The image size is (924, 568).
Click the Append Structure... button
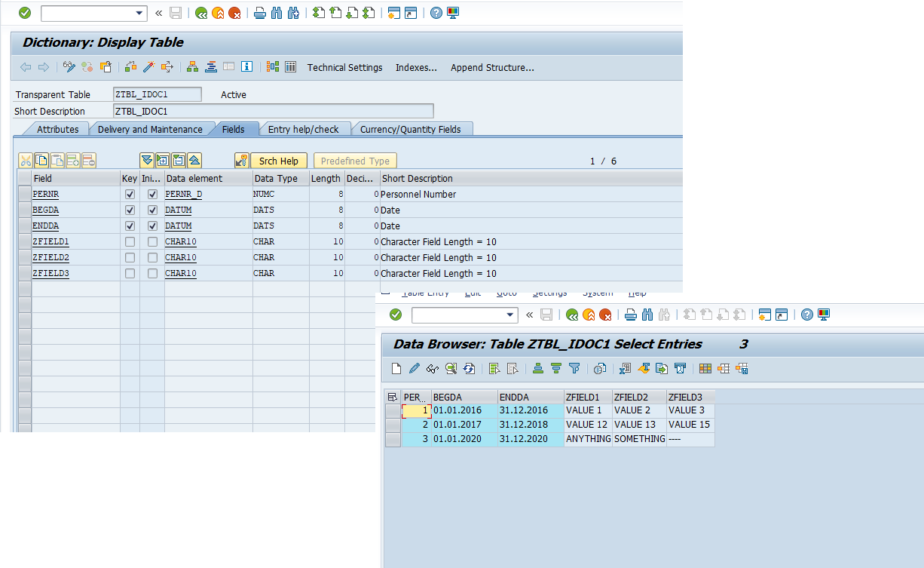[492, 67]
